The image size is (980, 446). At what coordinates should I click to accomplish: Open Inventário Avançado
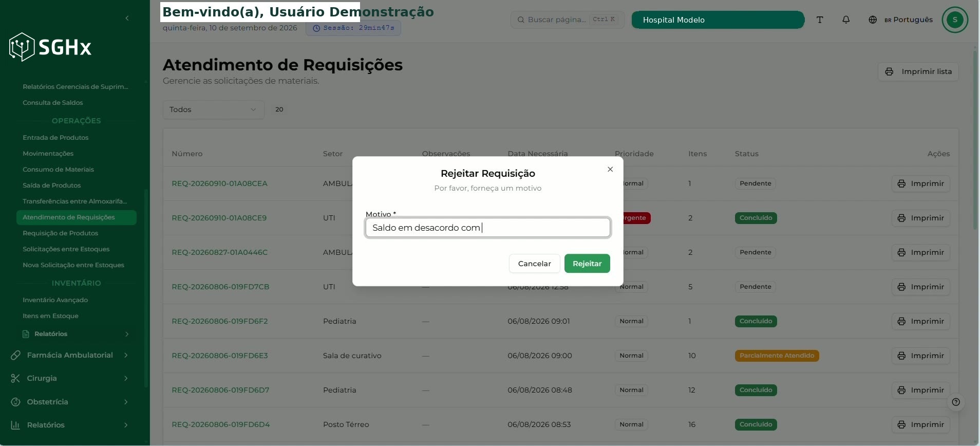point(55,300)
